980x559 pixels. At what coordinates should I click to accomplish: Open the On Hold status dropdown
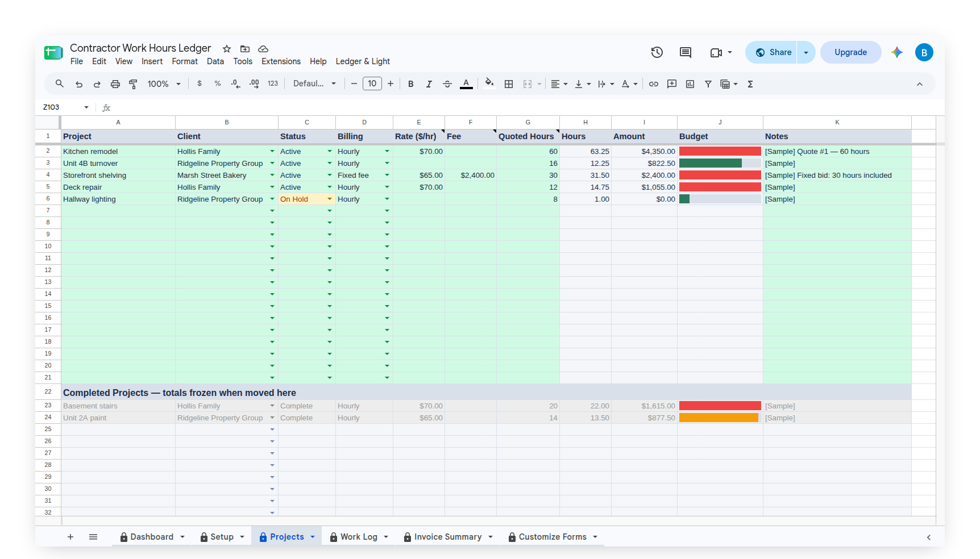[330, 199]
